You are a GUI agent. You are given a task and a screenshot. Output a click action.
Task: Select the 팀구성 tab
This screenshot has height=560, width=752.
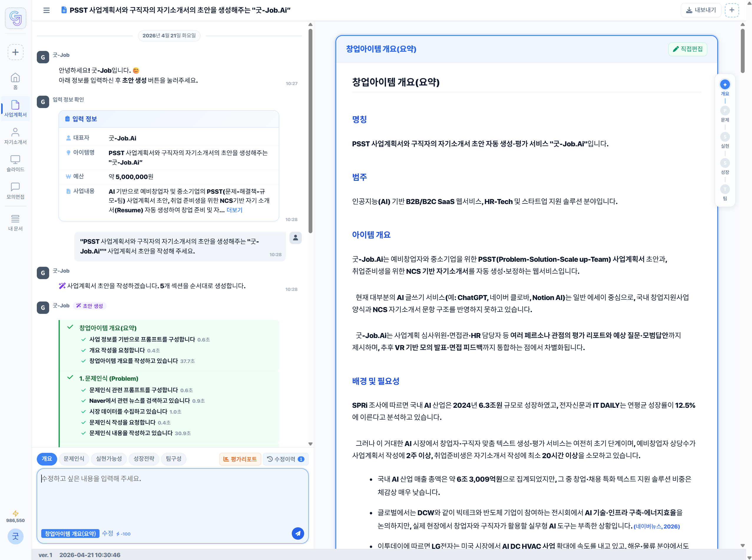click(x=174, y=459)
